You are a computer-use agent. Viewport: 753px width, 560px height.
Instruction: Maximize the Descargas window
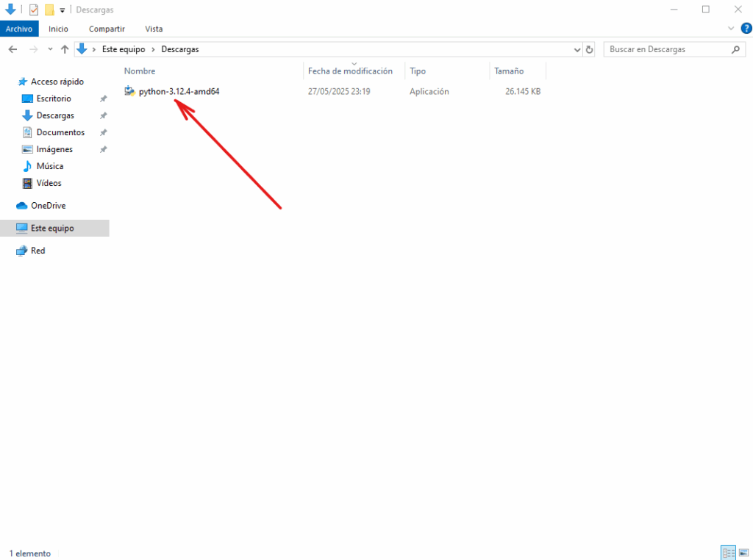click(x=705, y=9)
